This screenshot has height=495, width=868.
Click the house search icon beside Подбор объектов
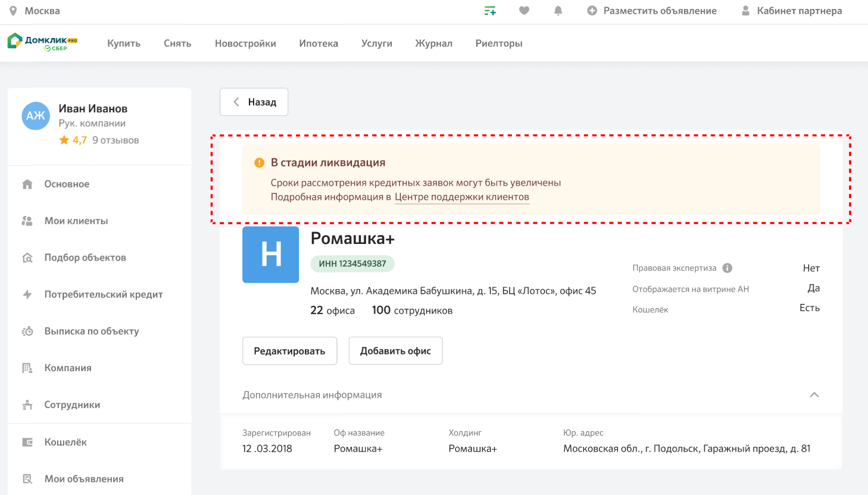click(x=27, y=258)
